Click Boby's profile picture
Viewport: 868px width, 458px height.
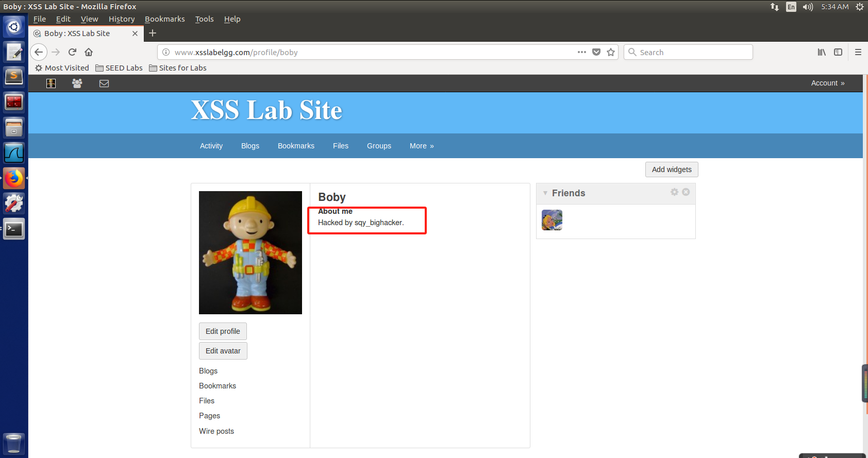pos(251,252)
